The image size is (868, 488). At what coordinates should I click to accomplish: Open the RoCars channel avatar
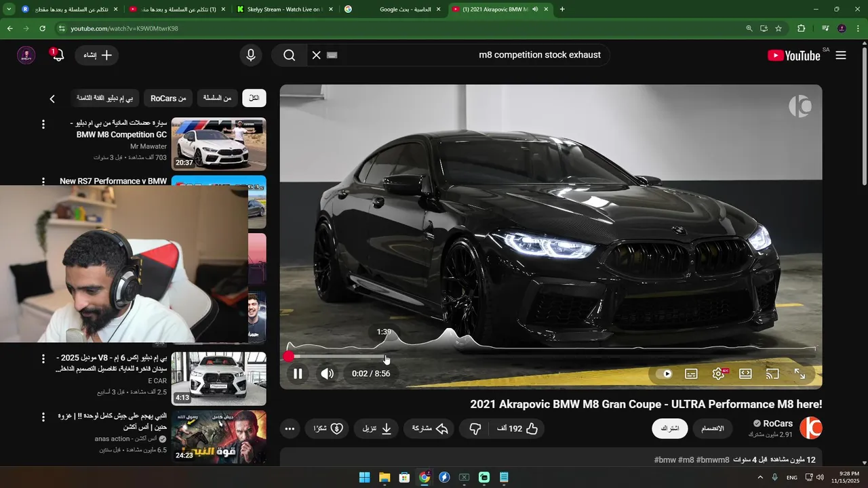[811, 428]
